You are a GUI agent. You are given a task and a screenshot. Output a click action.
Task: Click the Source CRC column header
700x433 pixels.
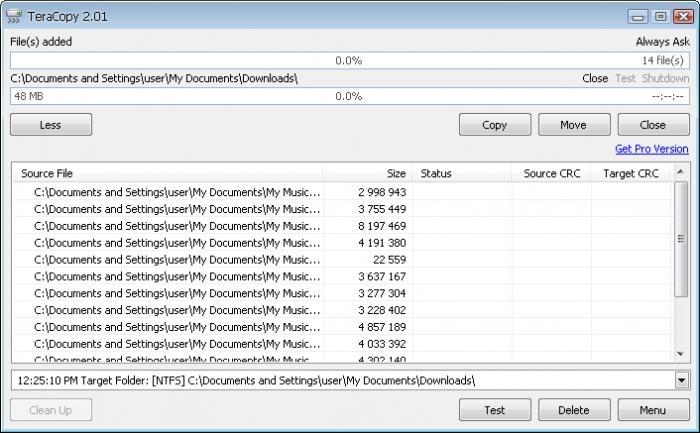tap(551, 173)
